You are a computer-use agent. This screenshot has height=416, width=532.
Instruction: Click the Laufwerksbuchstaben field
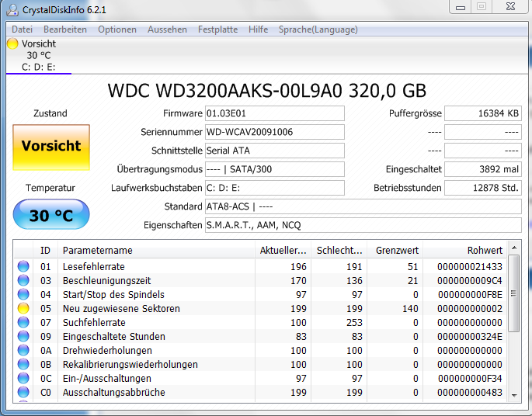(275, 188)
